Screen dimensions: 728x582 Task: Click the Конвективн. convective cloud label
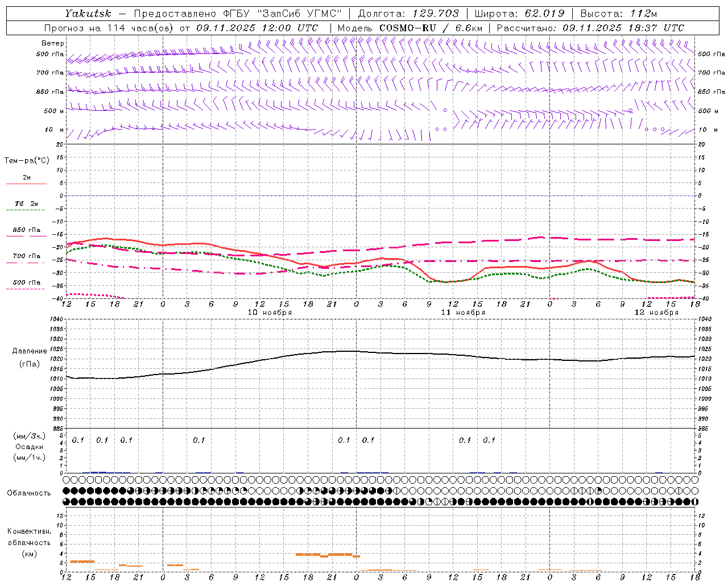(29, 531)
